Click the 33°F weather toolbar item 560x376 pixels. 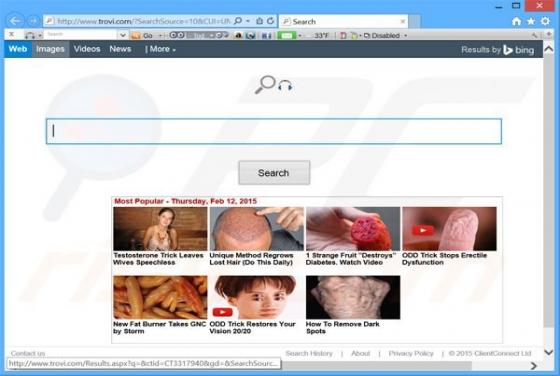tap(318, 35)
